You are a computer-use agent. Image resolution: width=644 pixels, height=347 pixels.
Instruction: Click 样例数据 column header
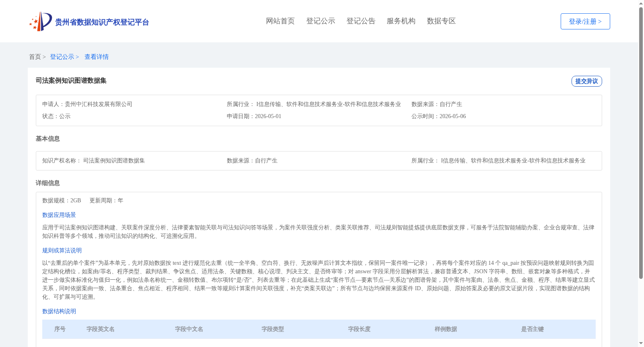[x=446, y=329]
